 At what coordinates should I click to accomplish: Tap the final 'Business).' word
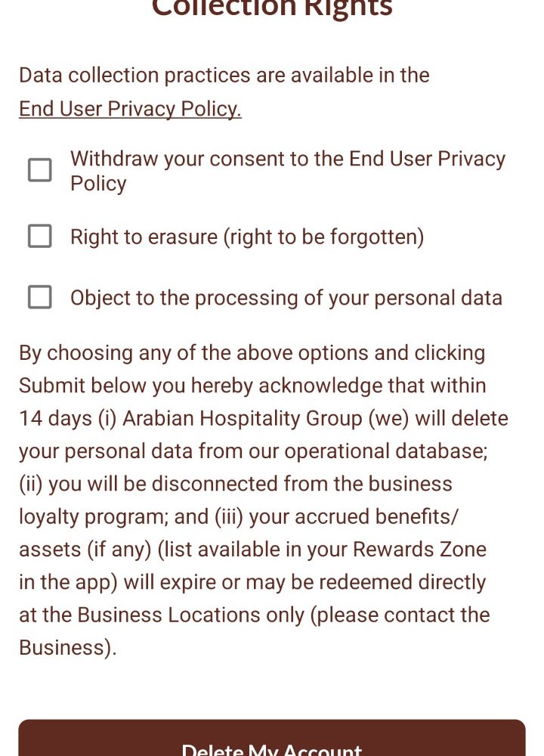click(67, 648)
